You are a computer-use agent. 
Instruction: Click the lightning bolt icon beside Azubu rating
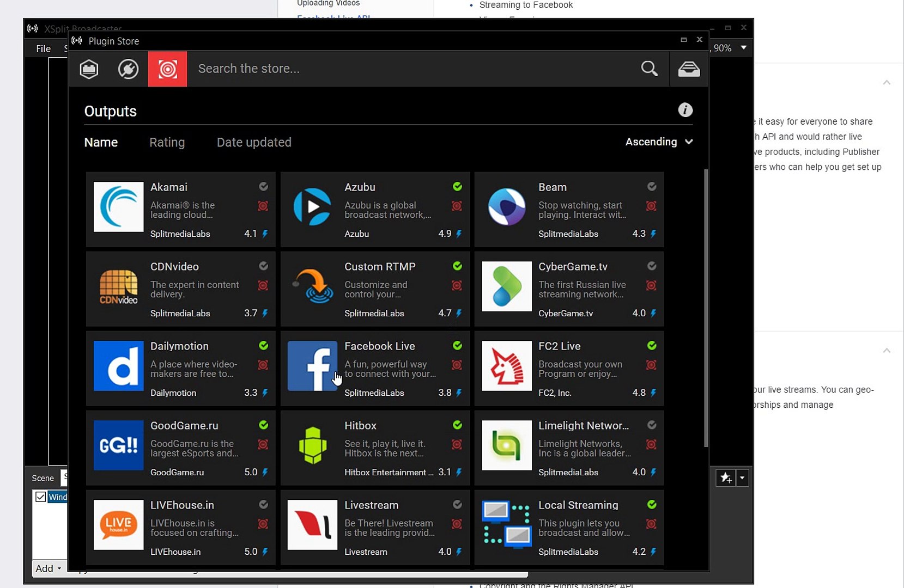[x=459, y=234]
